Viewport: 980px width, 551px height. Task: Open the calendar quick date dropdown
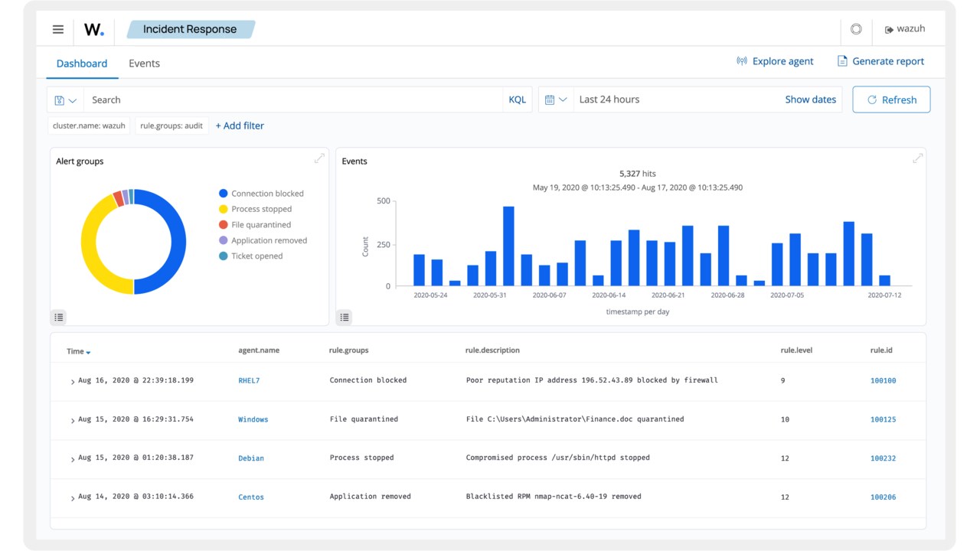pos(557,99)
